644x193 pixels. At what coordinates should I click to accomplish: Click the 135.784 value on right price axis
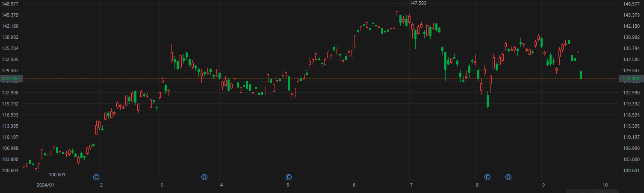[x=632, y=48]
